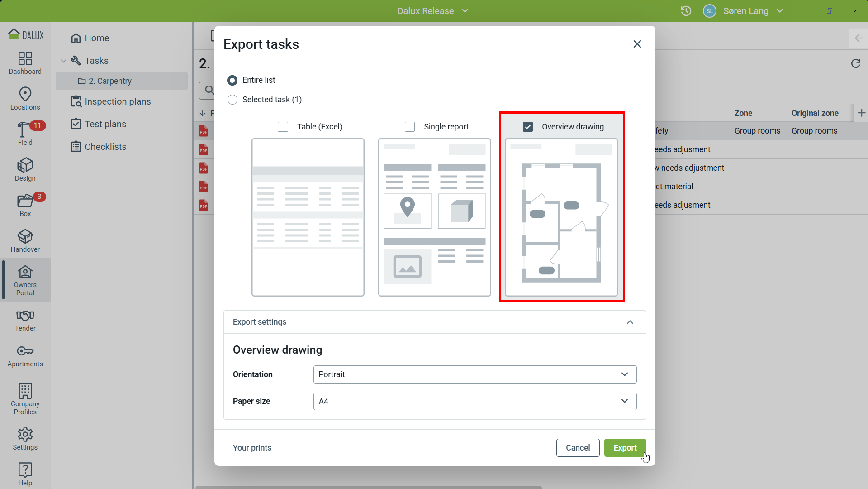
Task: Open the Locations module
Action: 25,99
